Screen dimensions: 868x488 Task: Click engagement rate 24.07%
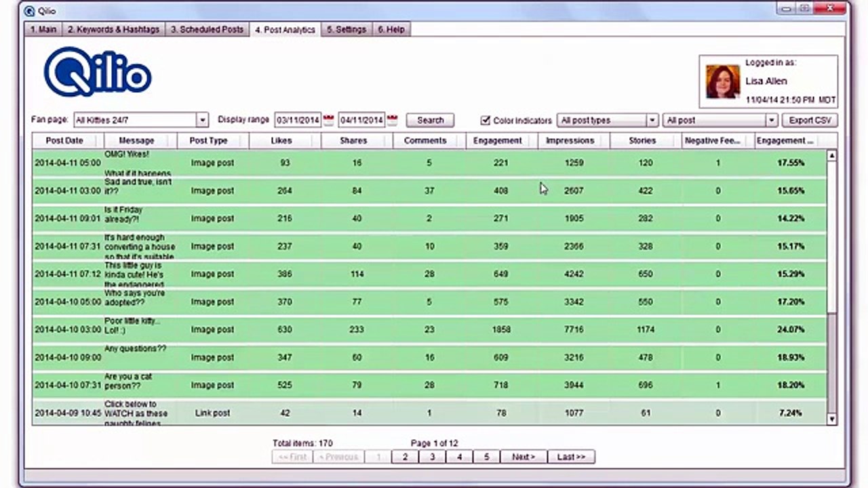click(790, 329)
